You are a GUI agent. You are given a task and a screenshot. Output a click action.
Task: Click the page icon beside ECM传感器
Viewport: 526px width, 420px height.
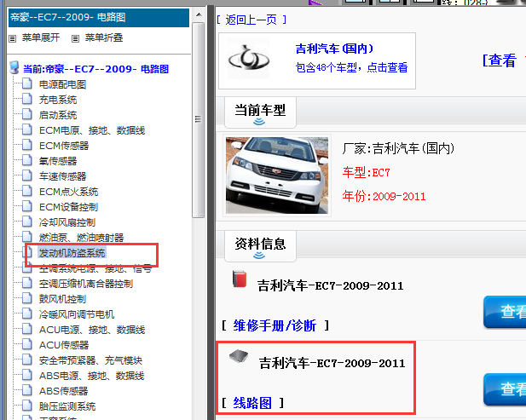(x=27, y=145)
